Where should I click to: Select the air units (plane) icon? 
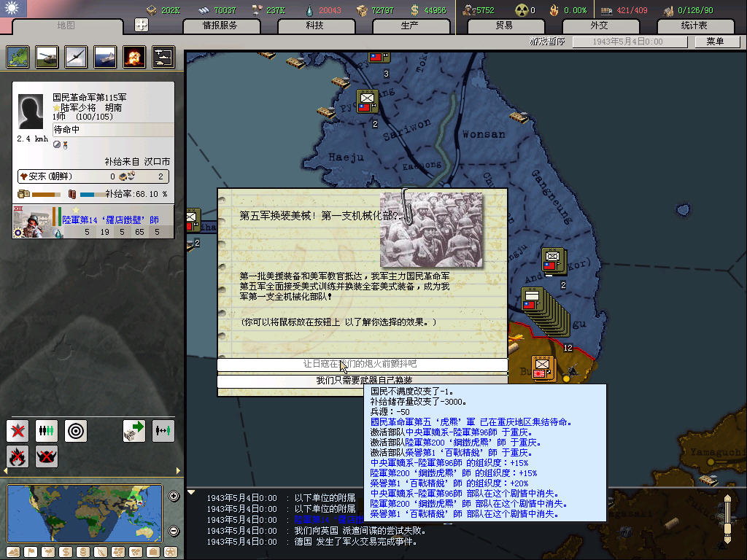(x=76, y=56)
